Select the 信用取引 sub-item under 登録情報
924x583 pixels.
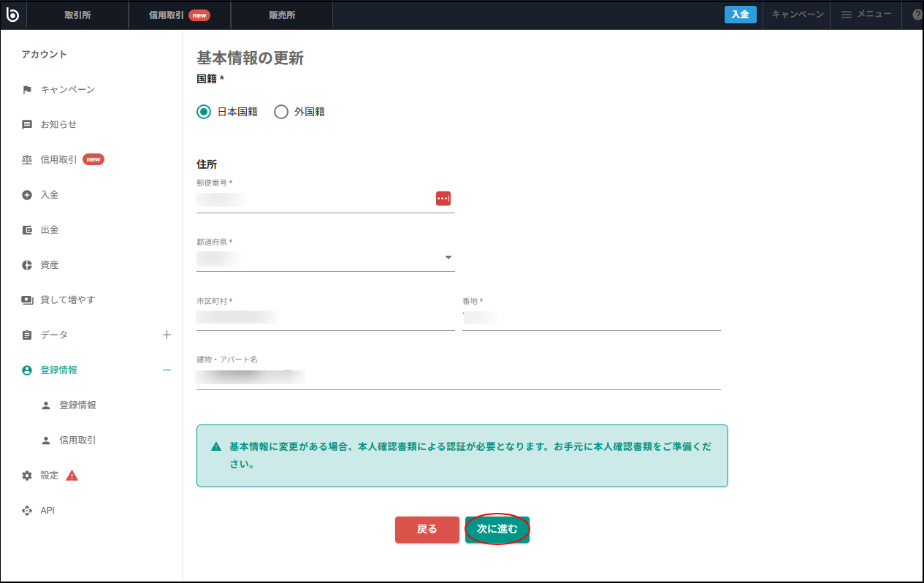pyautogui.click(x=77, y=441)
